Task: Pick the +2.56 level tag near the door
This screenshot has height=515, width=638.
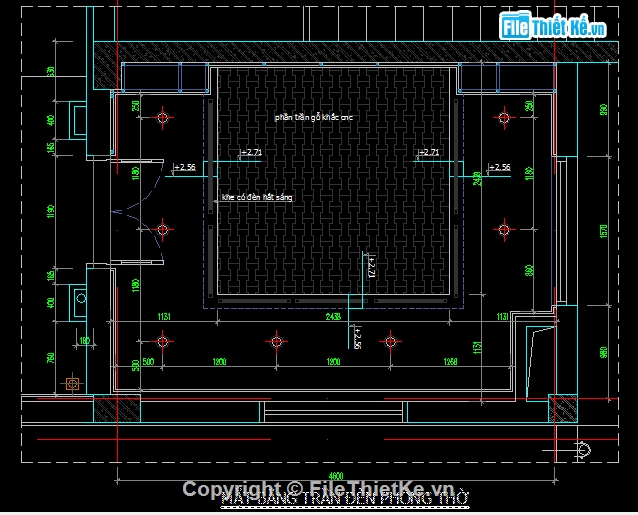Action: 185,167
